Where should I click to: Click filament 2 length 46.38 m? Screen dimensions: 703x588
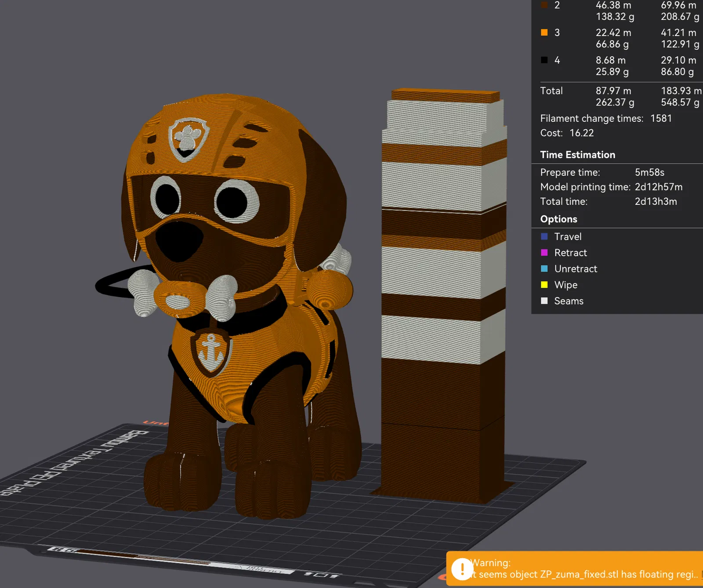click(613, 5)
